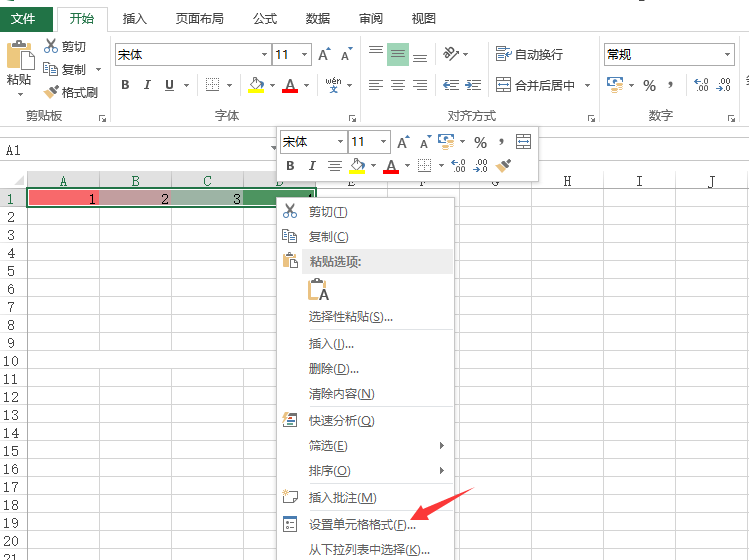Viewport: 749px width, 560px height.
Task: Toggle Italic in the mini toolbar
Action: (x=312, y=166)
